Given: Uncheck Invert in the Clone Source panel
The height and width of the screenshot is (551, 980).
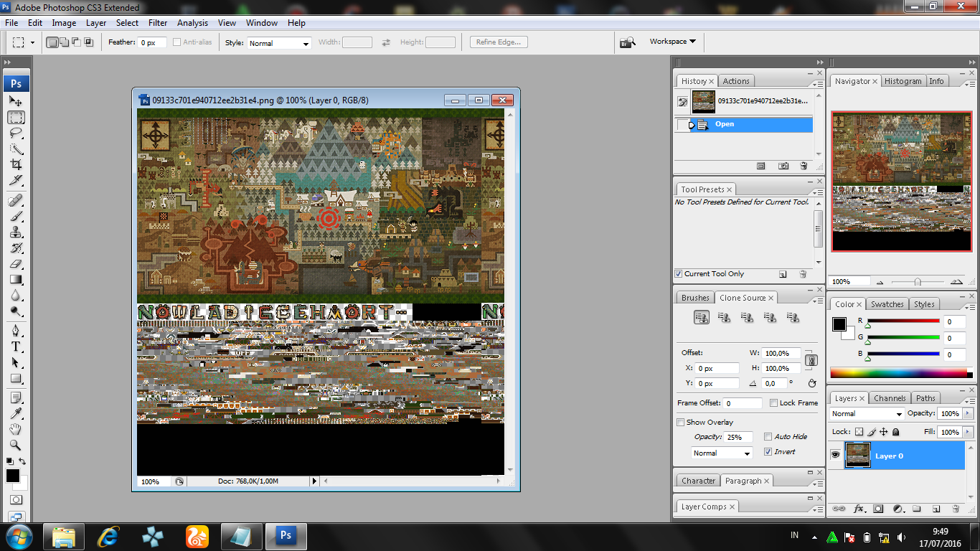Looking at the screenshot, I should [767, 451].
